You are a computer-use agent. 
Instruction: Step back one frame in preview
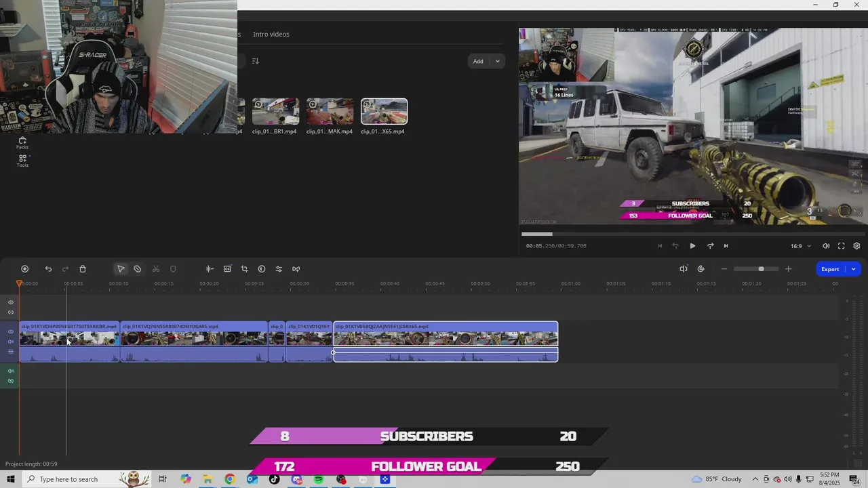click(x=675, y=246)
